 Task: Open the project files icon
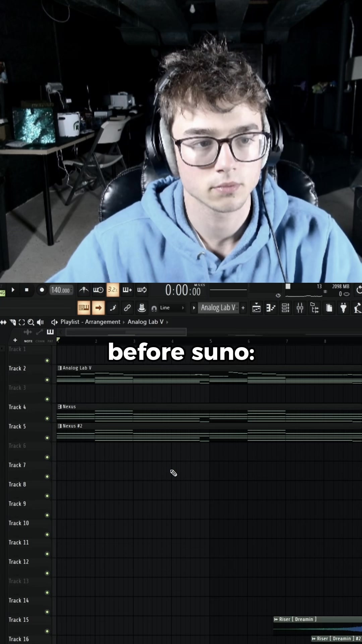coord(329,308)
